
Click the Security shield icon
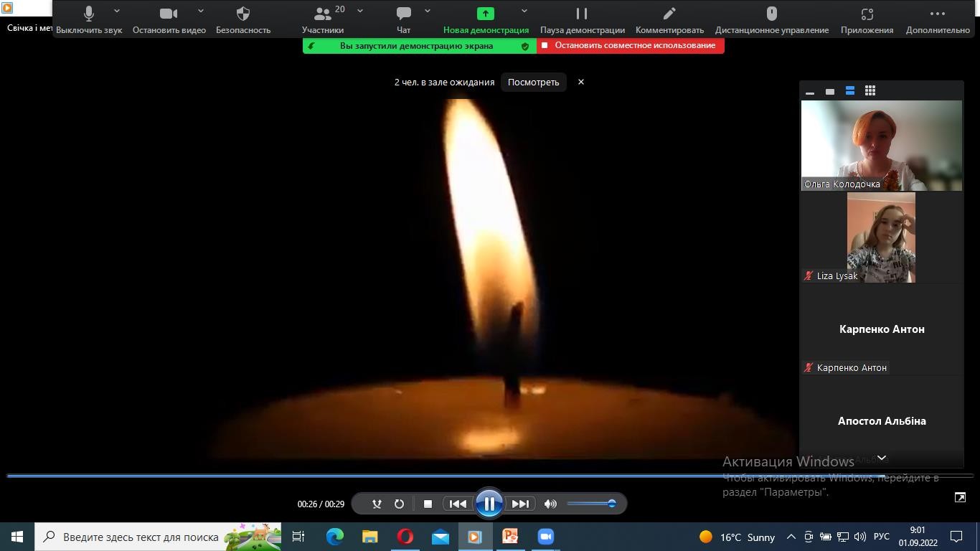[x=243, y=14]
